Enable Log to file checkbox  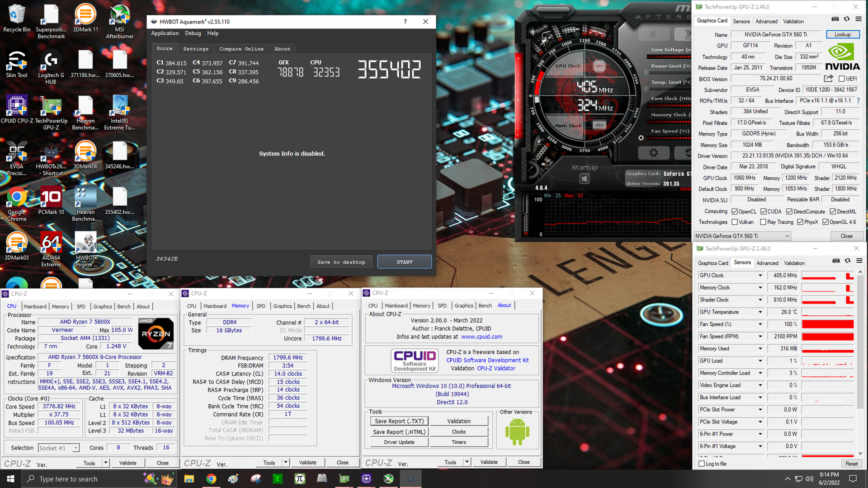click(x=702, y=464)
